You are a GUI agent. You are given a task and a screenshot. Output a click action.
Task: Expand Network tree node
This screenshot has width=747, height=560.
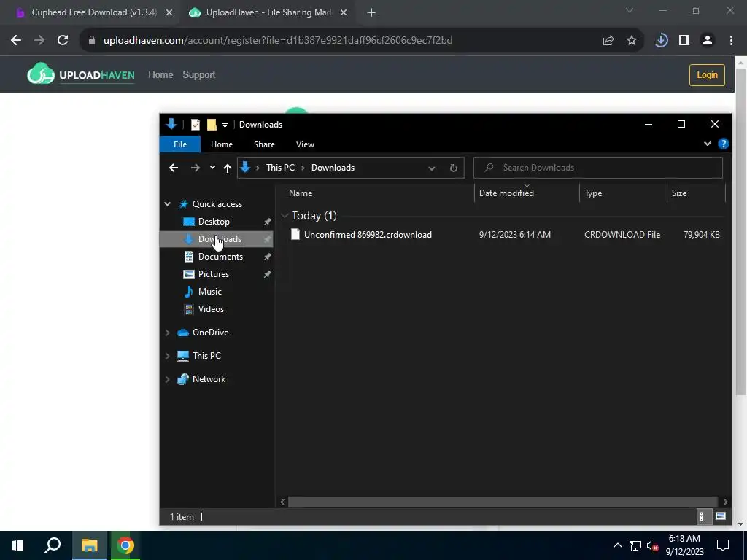[167, 379]
